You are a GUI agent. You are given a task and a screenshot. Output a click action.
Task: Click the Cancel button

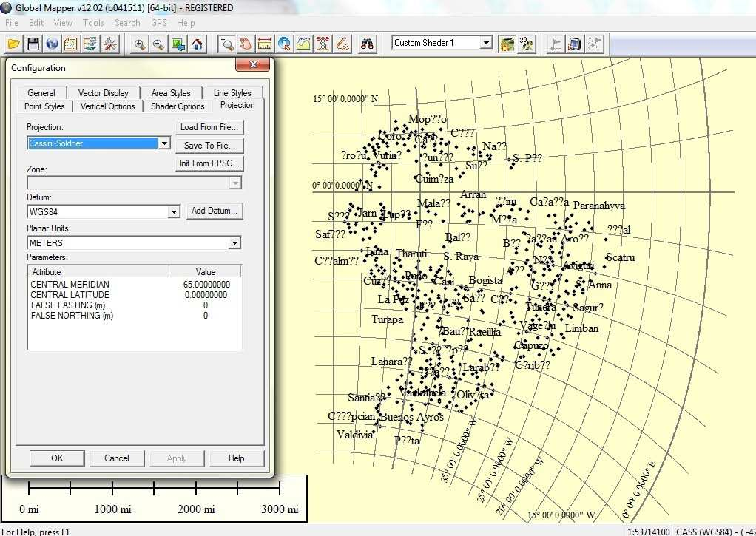tap(117, 458)
